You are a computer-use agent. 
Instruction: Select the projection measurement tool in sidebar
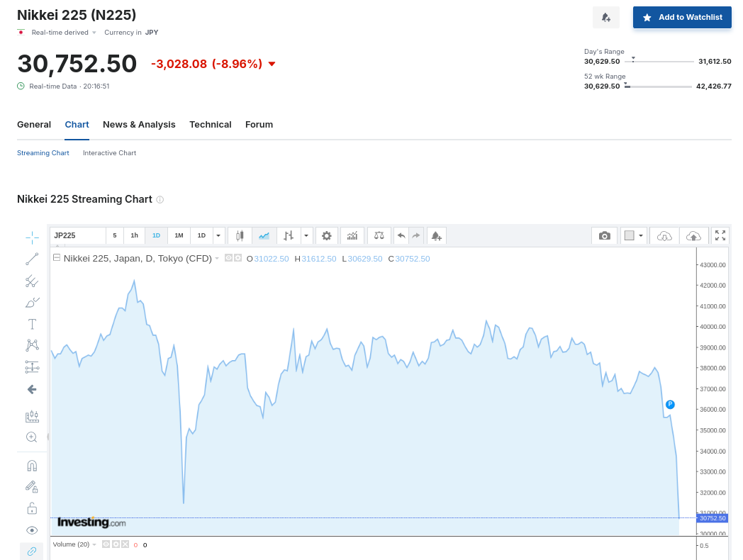point(32,366)
